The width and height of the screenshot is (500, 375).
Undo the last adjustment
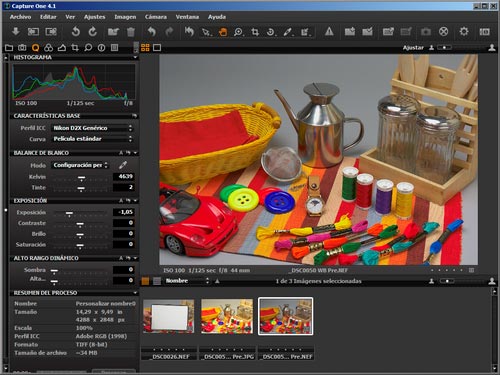click(x=152, y=32)
